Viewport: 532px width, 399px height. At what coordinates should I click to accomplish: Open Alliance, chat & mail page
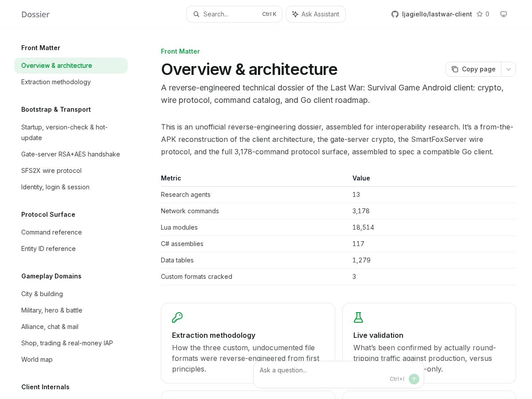(x=71, y=327)
